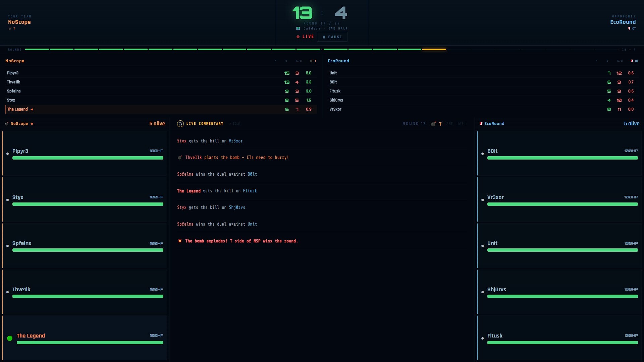
Task: Toggle the green status dot beside The Legend
Action: 9,338
